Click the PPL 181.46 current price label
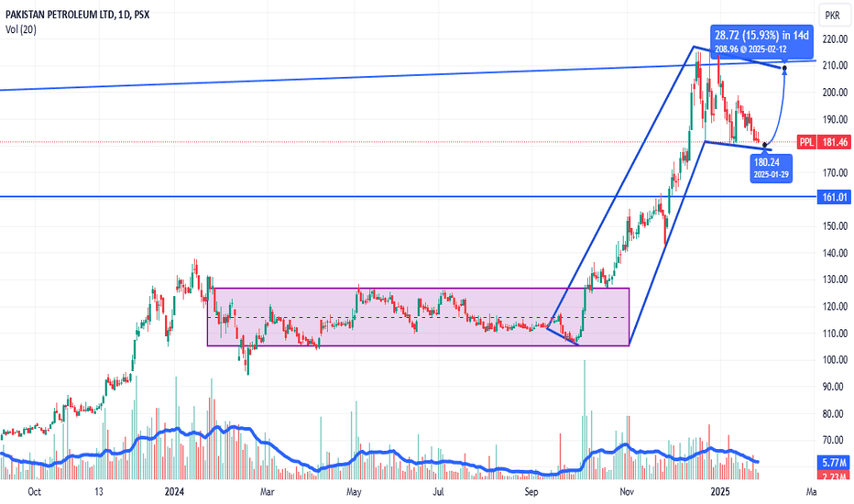854x504 pixels. (823, 142)
